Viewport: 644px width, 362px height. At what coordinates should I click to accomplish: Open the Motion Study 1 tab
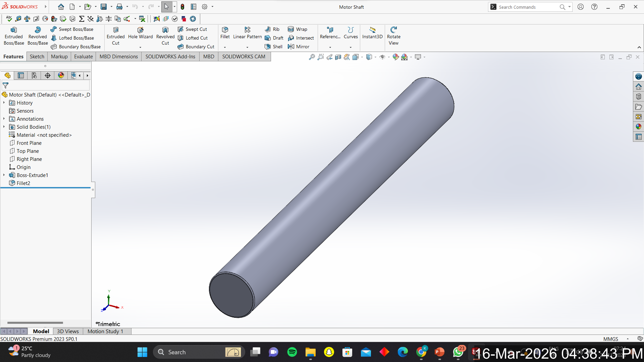105,331
